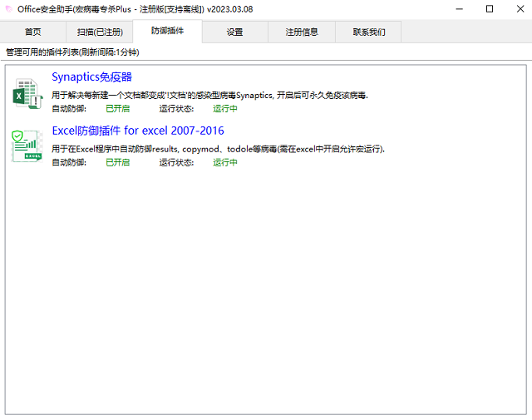Open the 注册信息 tab
Viewport: 532px width, 420px height.
pyautogui.click(x=302, y=32)
